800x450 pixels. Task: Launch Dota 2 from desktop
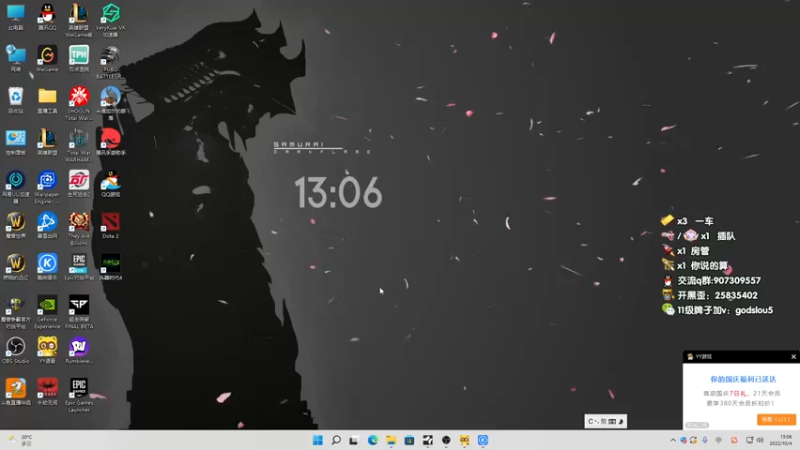[x=110, y=223]
